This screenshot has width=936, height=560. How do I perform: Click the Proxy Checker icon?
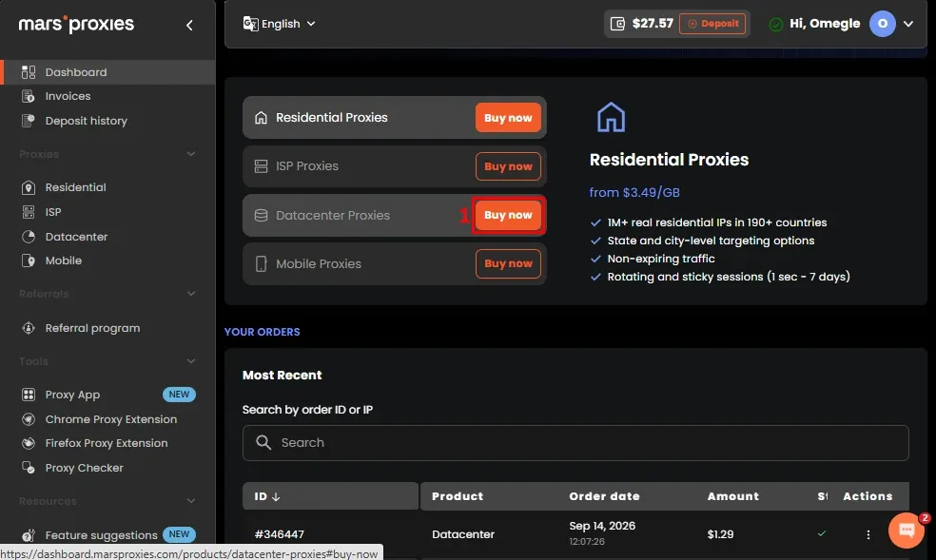28,468
